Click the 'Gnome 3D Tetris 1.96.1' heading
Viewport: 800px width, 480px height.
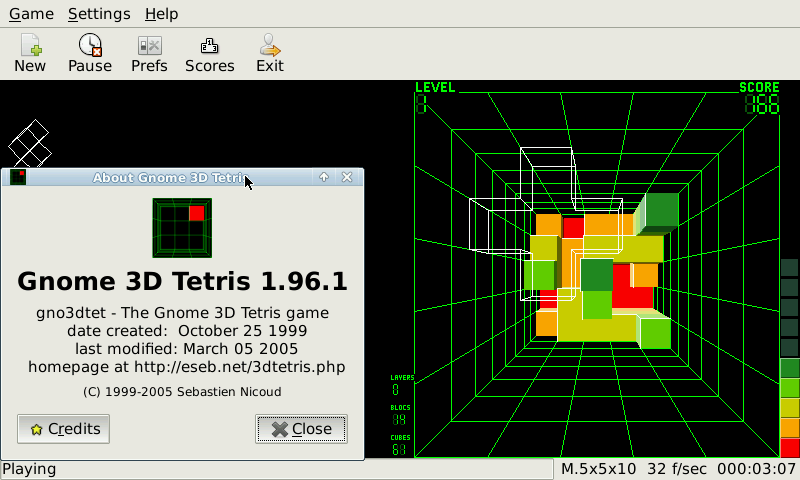click(x=182, y=281)
